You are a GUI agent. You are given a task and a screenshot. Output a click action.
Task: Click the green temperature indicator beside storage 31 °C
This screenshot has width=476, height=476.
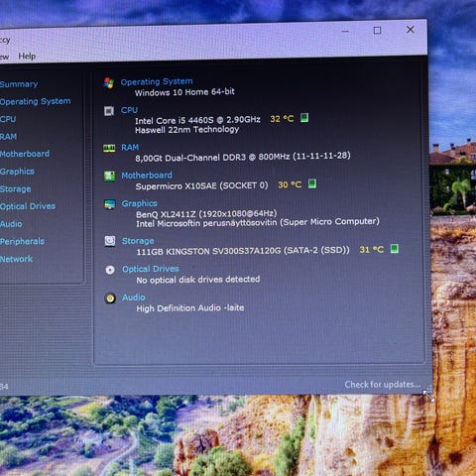[395, 249]
